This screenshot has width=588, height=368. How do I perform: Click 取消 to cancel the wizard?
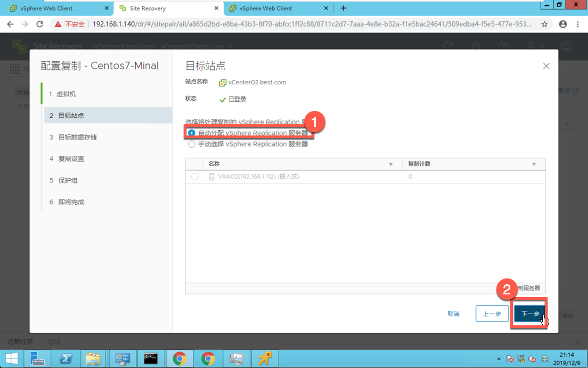(453, 314)
